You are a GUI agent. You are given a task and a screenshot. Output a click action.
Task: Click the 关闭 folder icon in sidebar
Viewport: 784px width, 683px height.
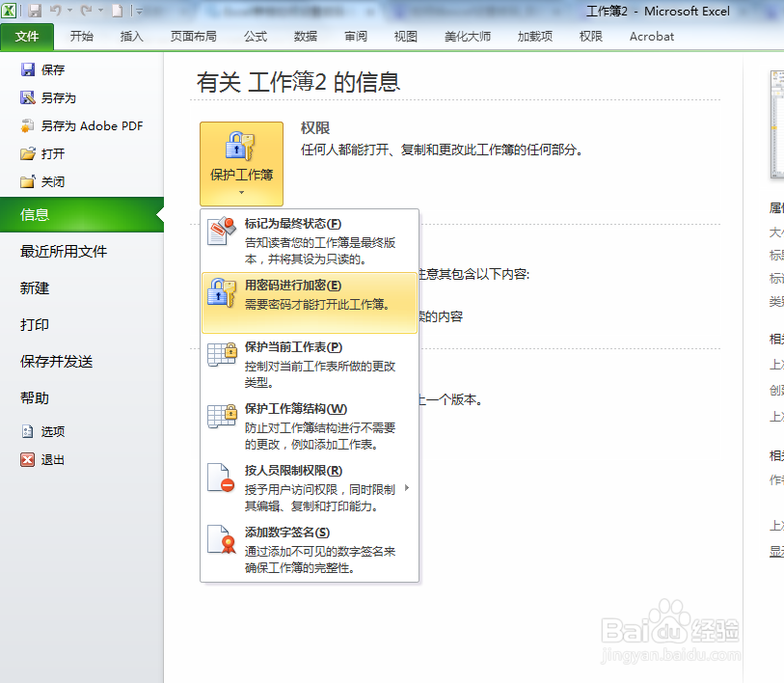(x=28, y=181)
